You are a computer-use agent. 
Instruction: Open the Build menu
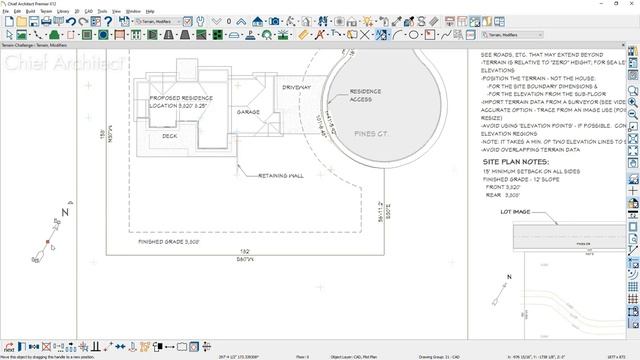tap(31, 11)
